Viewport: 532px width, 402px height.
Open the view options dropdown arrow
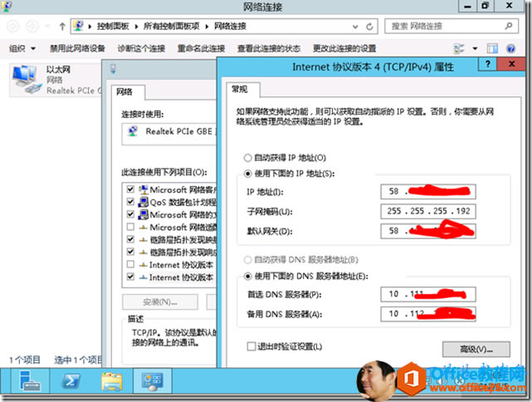click(x=475, y=48)
